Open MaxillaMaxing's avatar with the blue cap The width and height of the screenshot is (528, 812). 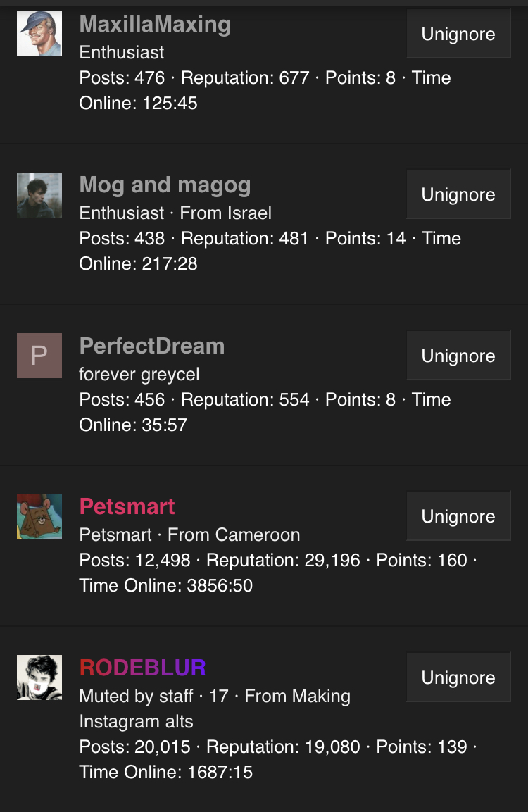click(x=39, y=34)
